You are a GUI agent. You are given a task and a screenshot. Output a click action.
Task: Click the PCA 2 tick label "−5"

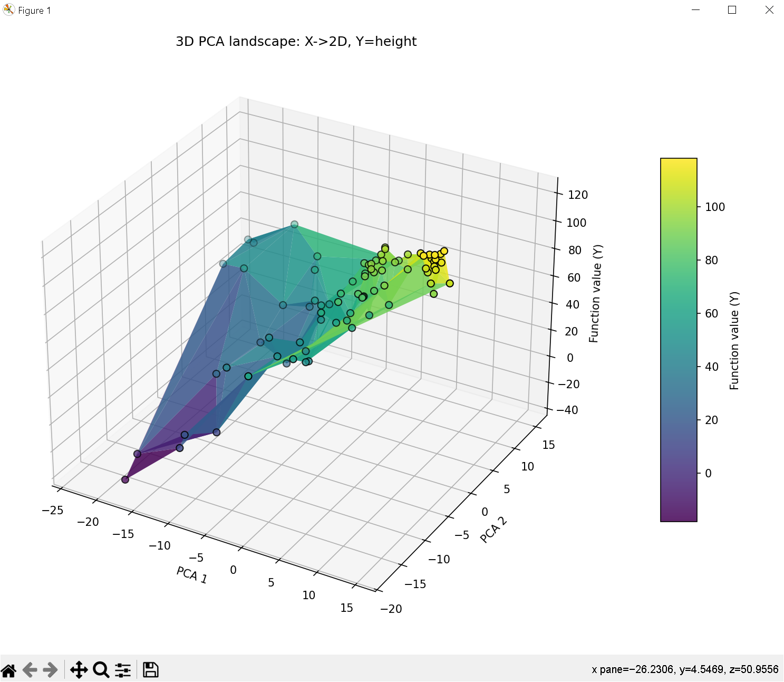(462, 535)
